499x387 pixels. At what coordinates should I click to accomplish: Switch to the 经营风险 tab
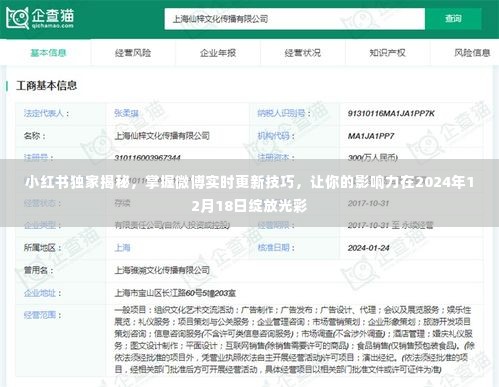[133, 53]
